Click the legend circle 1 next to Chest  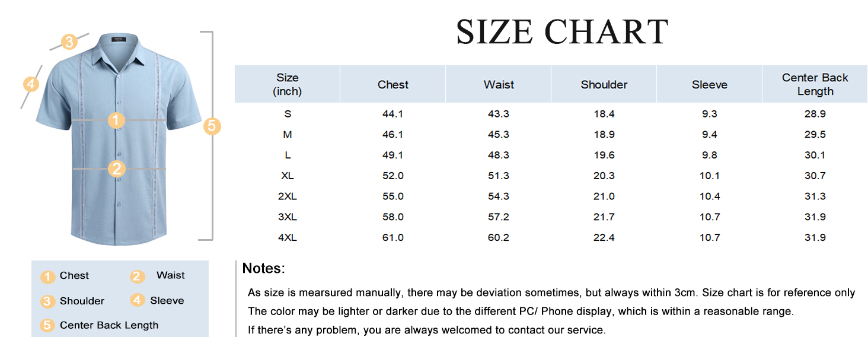coord(48,276)
